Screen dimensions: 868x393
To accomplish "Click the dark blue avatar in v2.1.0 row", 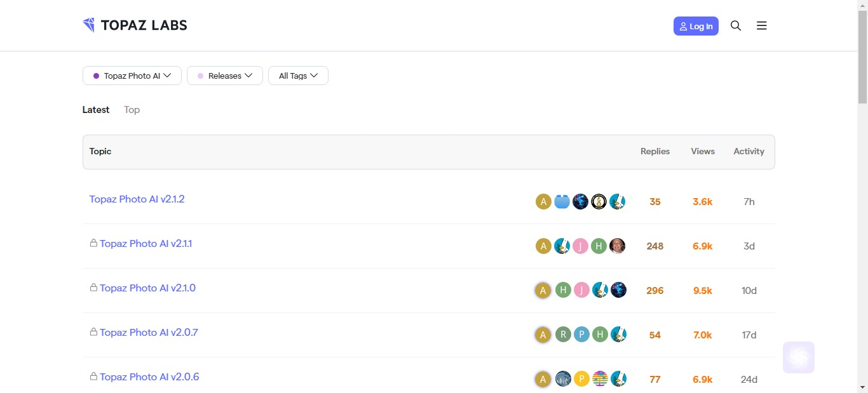I will (618, 291).
